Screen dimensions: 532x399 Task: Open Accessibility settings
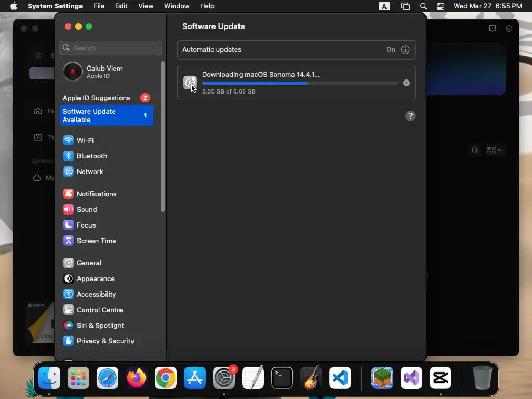pos(106,294)
